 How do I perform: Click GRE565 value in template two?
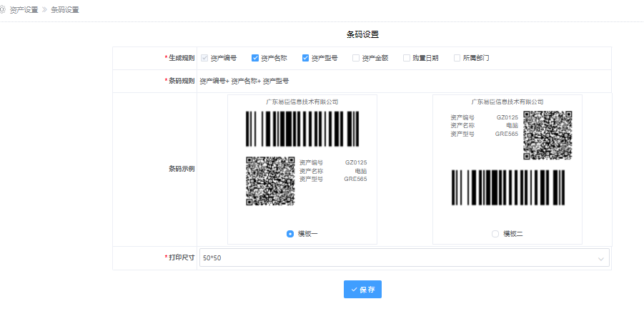pyautogui.click(x=507, y=134)
